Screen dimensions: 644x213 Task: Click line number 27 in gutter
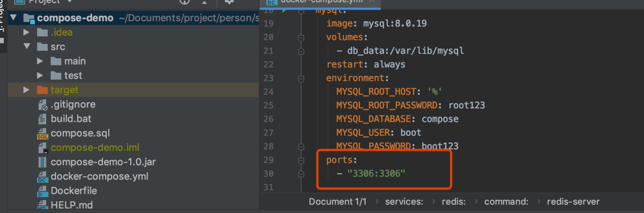point(268,132)
